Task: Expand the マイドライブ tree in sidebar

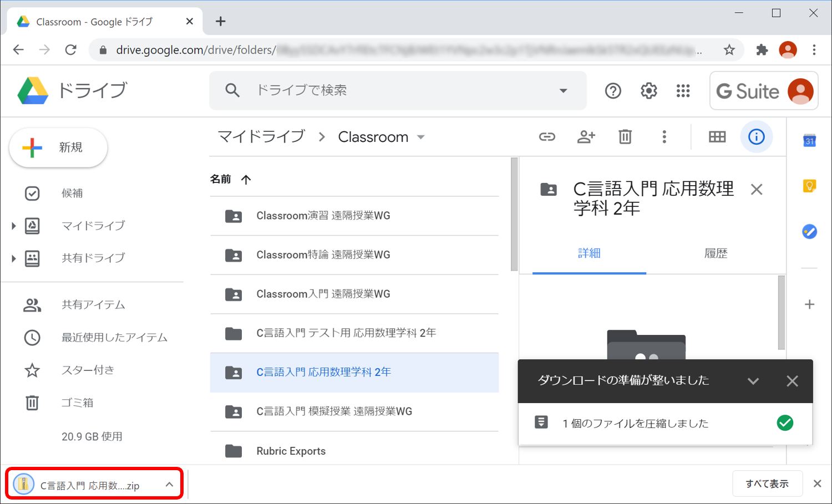Action: tap(14, 226)
